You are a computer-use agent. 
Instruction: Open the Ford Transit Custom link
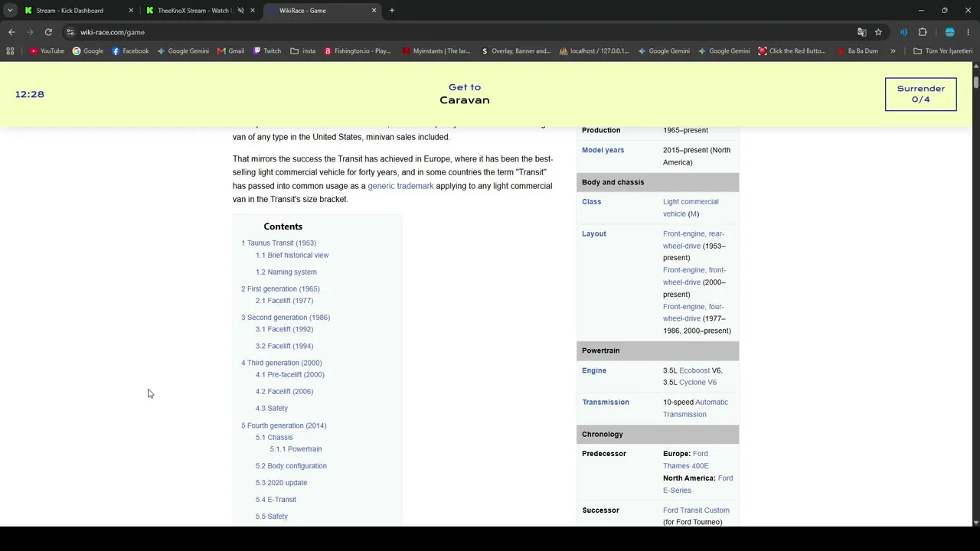pyautogui.click(x=696, y=510)
